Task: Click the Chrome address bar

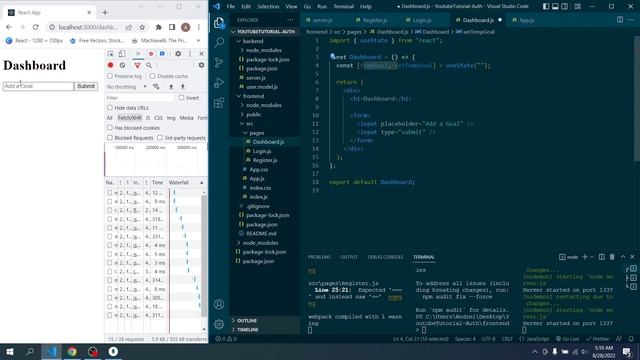Action: [88, 27]
